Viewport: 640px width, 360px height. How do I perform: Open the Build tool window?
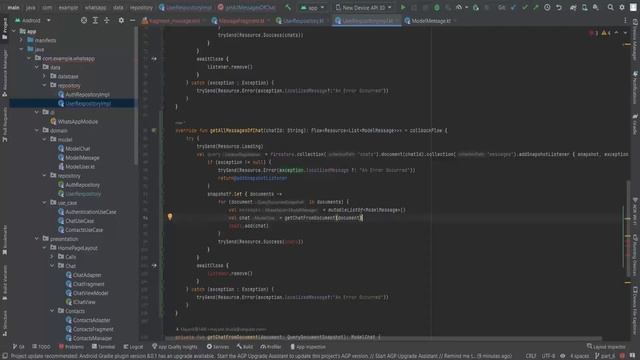click(245, 347)
